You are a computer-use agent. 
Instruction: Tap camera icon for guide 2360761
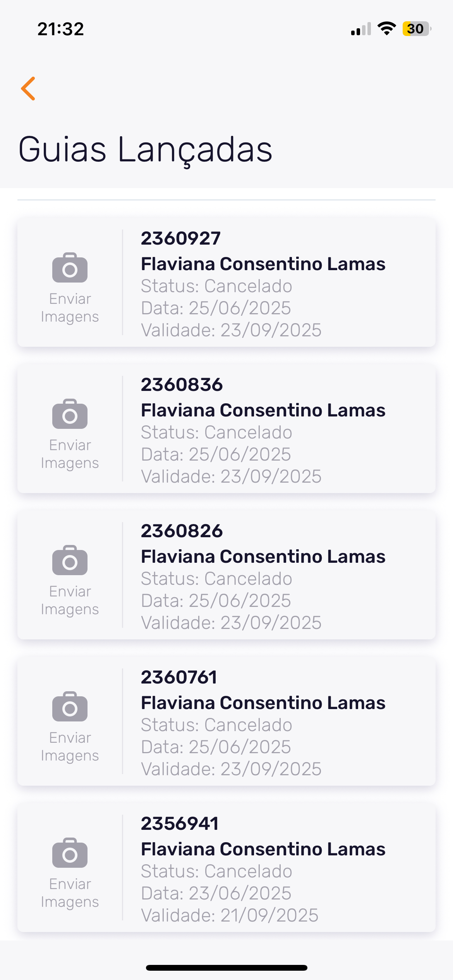70,707
